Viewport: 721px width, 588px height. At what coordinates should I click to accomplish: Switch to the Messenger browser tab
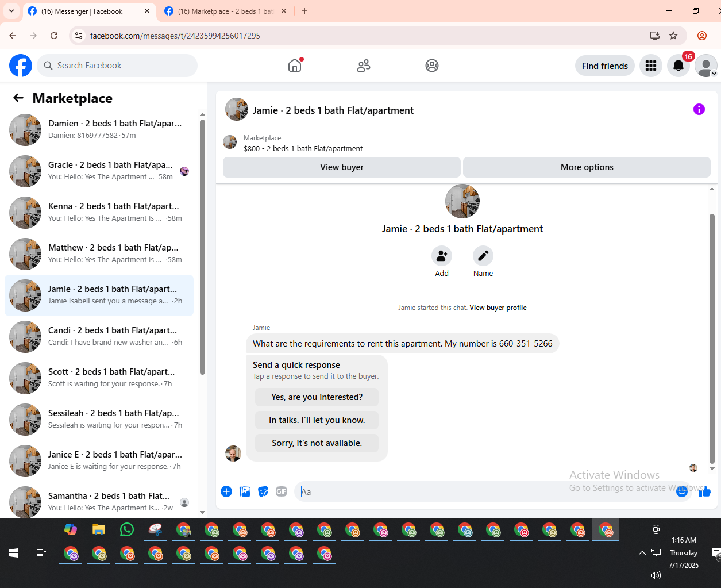(89, 11)
